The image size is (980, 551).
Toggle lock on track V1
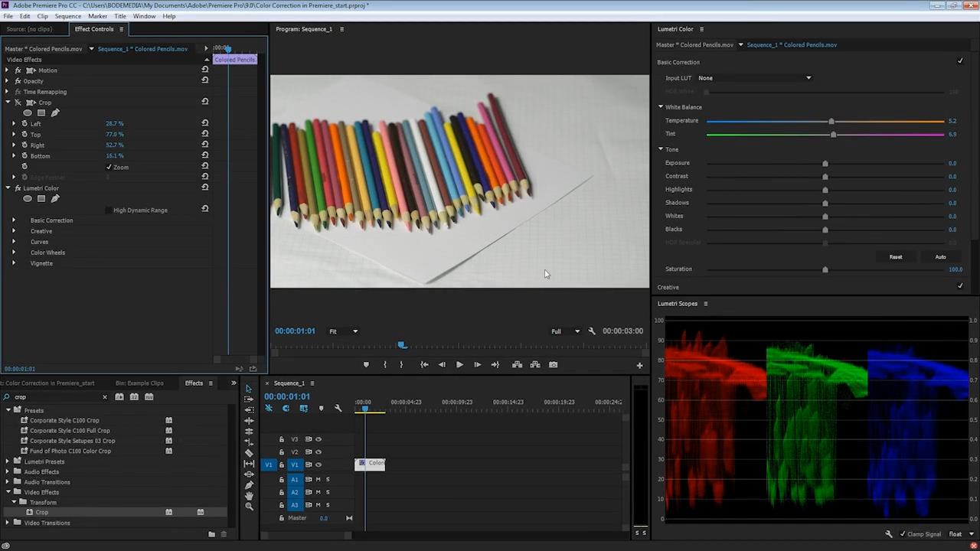[282, 465]
